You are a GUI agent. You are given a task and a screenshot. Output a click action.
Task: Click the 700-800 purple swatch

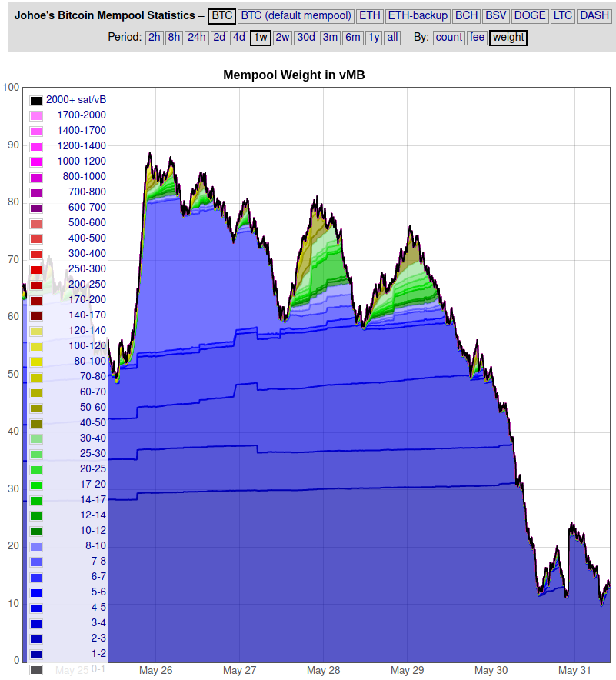click(36, 193)
